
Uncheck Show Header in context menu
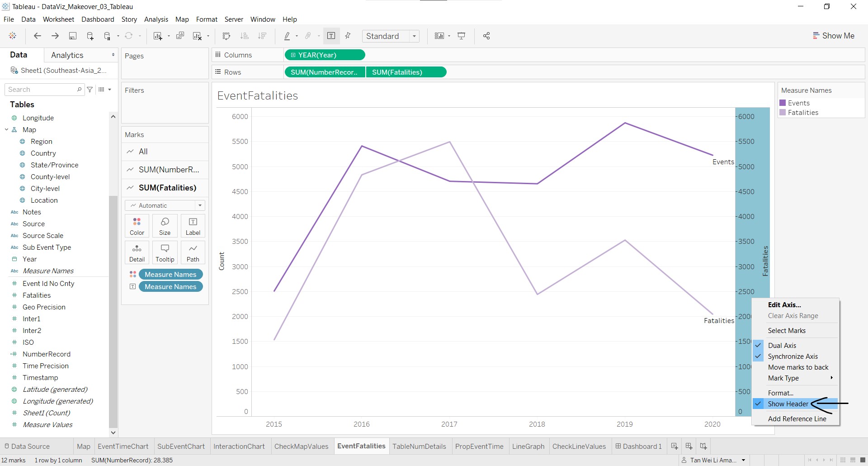788,404
